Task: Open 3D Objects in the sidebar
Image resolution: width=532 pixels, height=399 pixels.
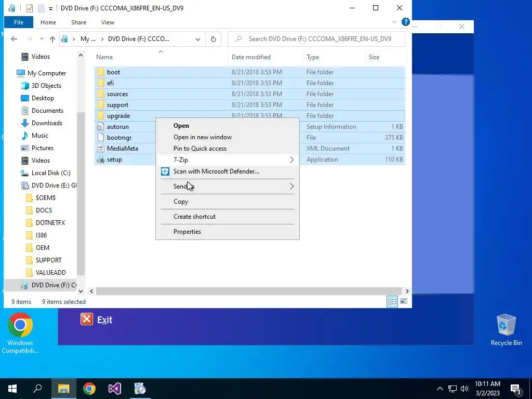Action: (46, 86)
